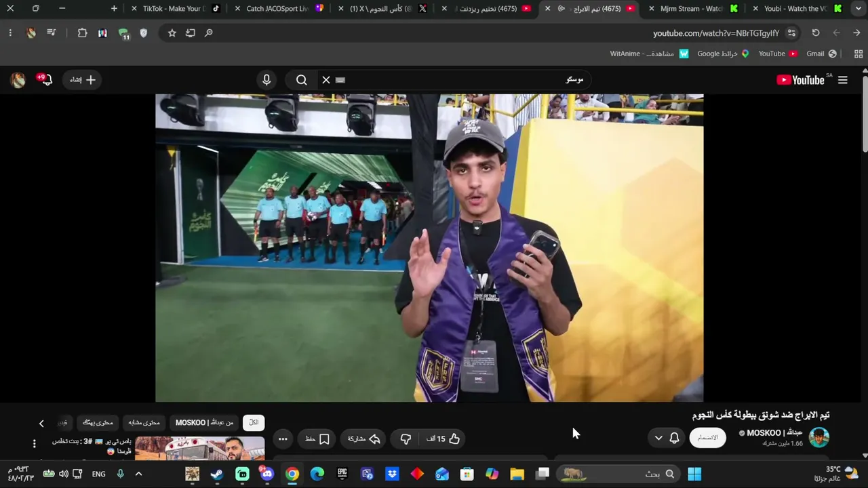Start voice search with the microphone icon
868x488 pixels.
[267, 80]
